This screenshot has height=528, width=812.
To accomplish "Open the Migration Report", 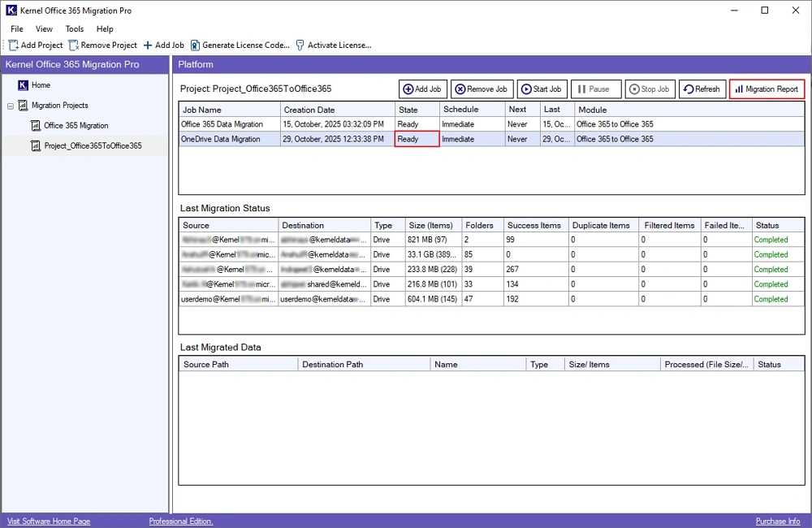I will point(767,89).
